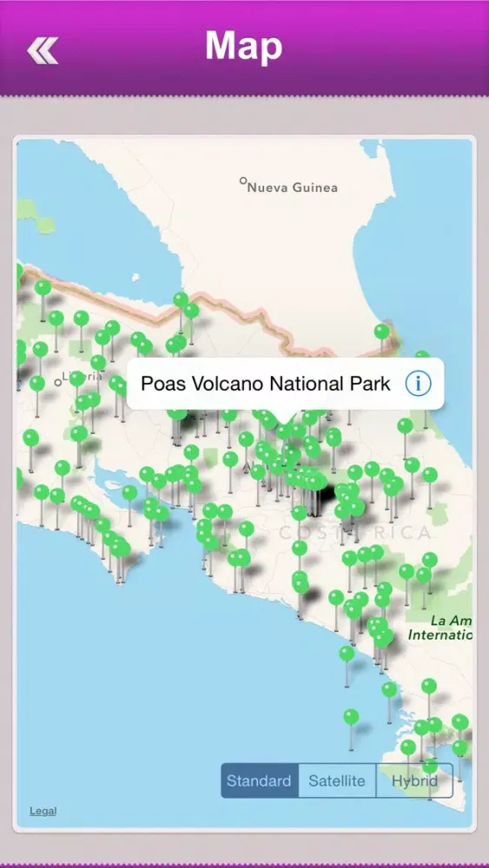The width and height of the screenshot is (489, 868).
Task: Tap the Liberia city label on the map
Action: click(x=82, y=377)
